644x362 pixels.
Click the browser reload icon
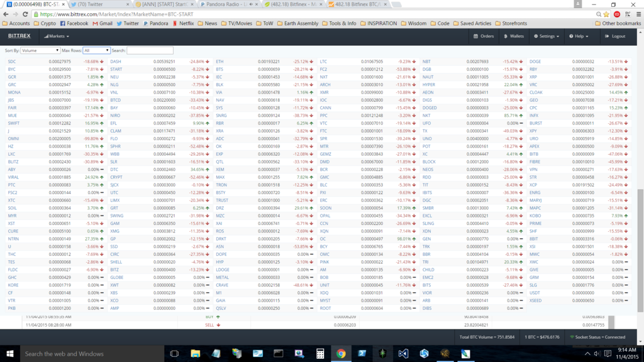(x=25, y=14)
